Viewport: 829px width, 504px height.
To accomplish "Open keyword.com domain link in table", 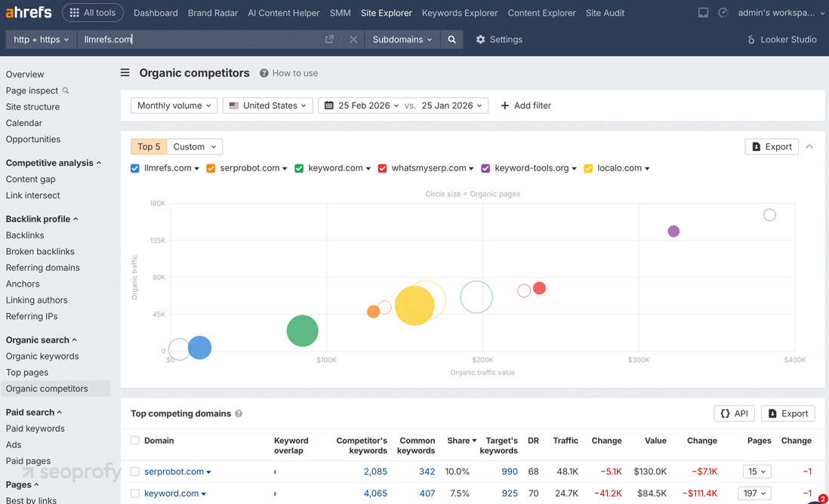I will [x=171, y=493].
